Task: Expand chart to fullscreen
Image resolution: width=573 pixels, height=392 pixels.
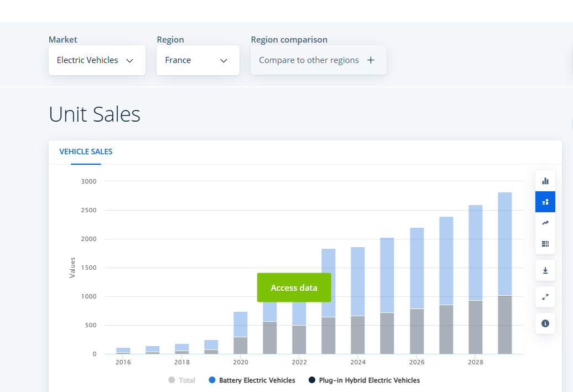Action: pyautogui.click(x=545, y=297)
